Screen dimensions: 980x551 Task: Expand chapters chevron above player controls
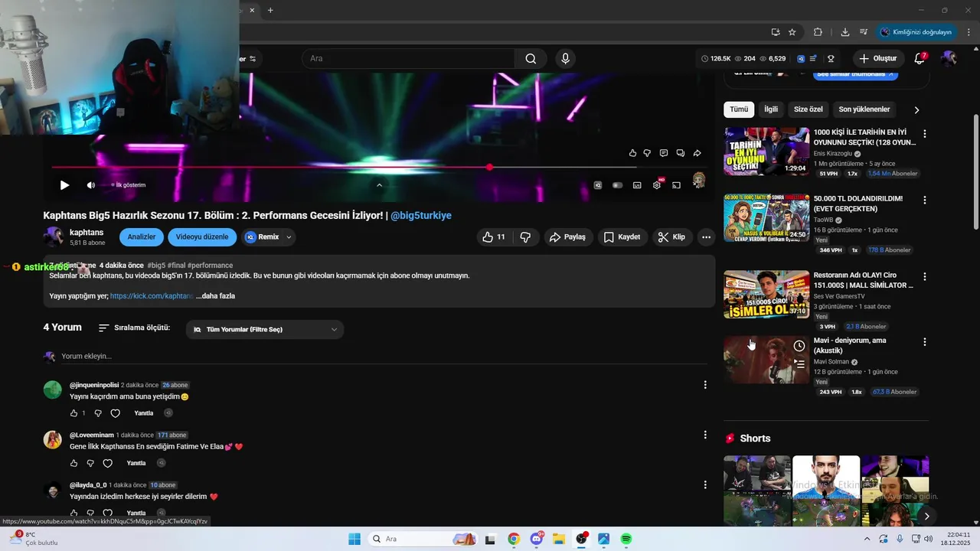[x=379, y=184]
